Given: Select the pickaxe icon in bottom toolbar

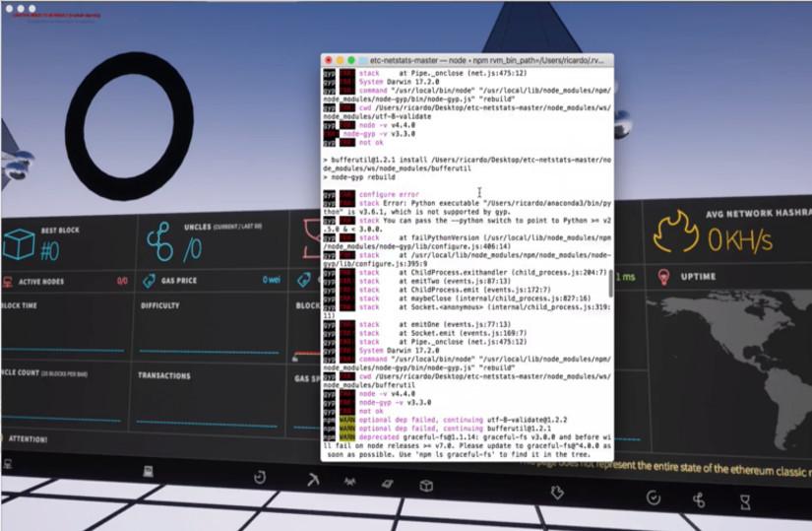Looking at the screenshot, I should coord(311,480).
